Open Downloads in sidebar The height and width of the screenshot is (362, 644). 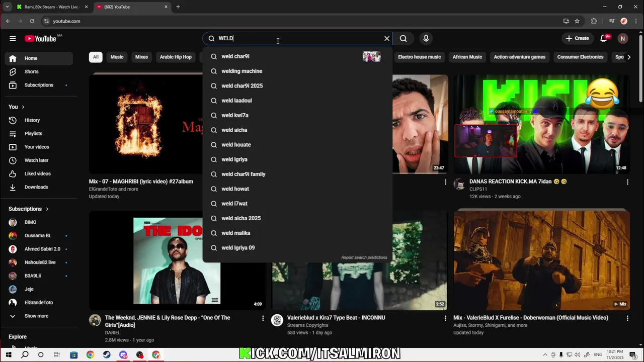pyautogui.click(x=39, y=188)
